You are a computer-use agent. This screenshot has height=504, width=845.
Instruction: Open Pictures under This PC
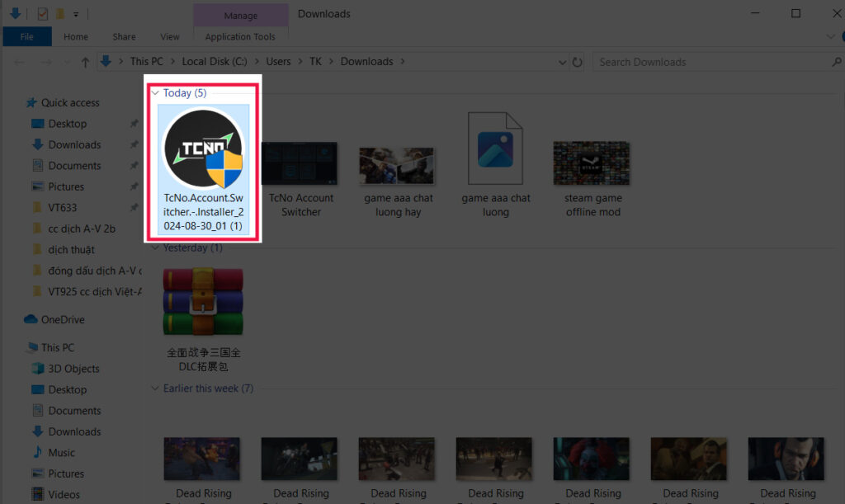pos(66,473)
